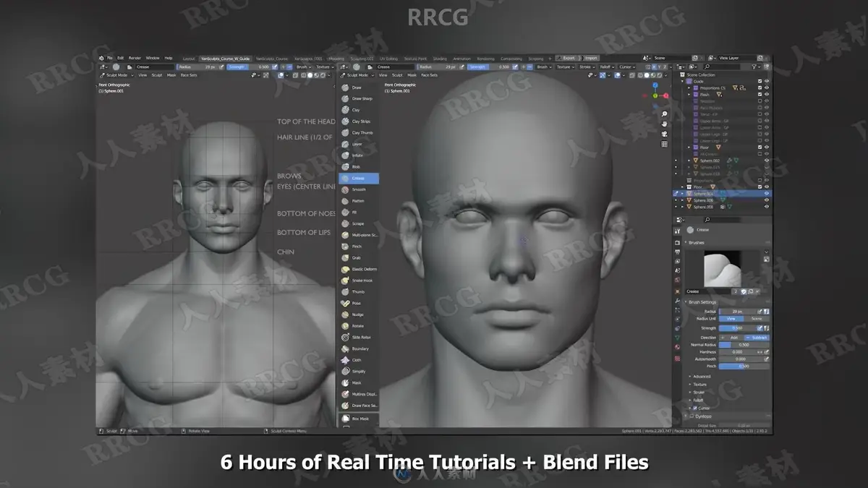868x488 pixels.
Task: Open the Window menu
Action: pos(153,58)
